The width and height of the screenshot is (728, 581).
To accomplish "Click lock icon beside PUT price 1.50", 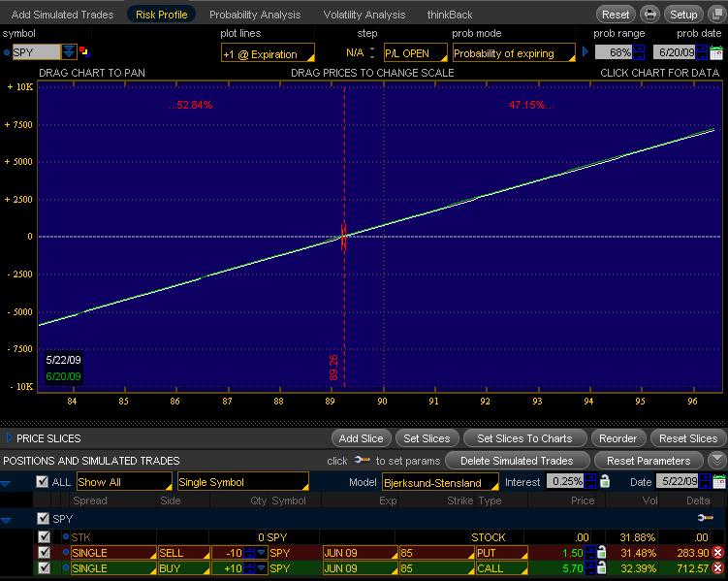I will [600, 553].
